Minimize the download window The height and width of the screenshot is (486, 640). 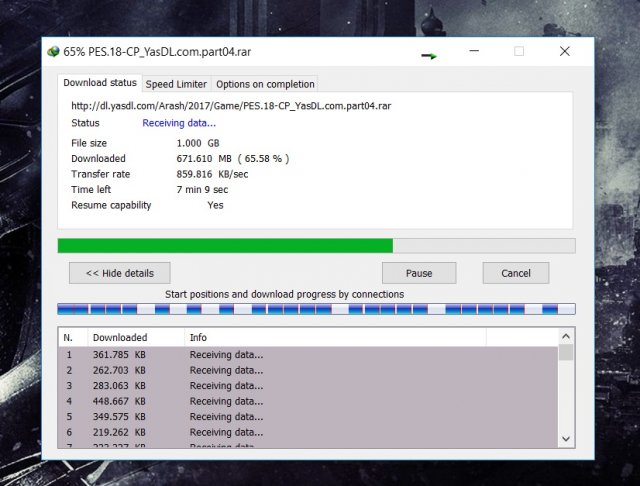[474, 51]
